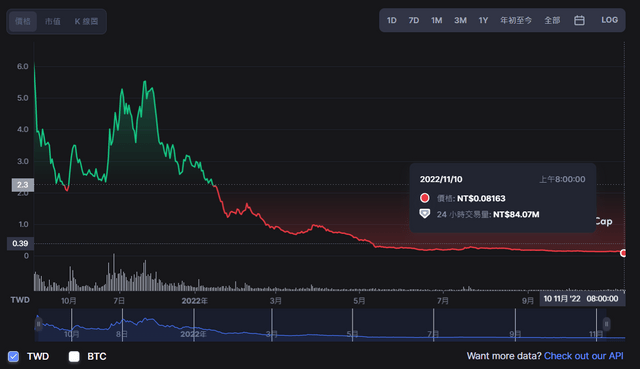Toggle LOG scale on chart

pyautogui.click(x=609, y=20)
